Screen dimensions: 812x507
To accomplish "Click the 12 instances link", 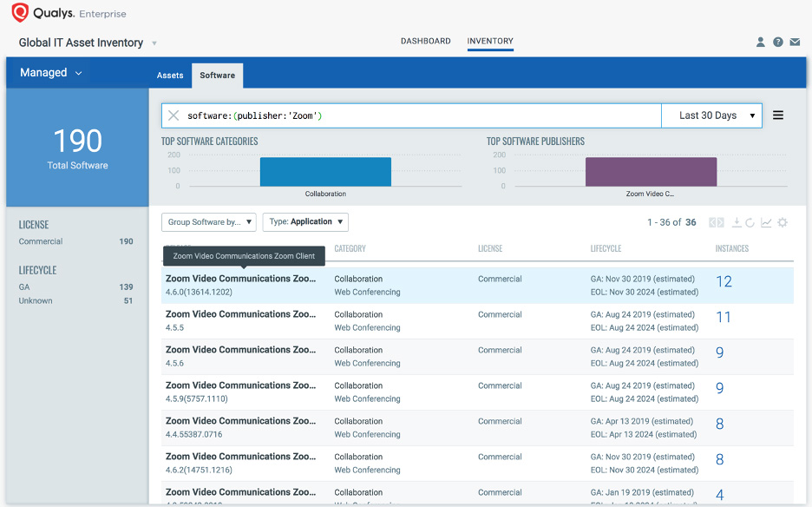I will [724, 282].
